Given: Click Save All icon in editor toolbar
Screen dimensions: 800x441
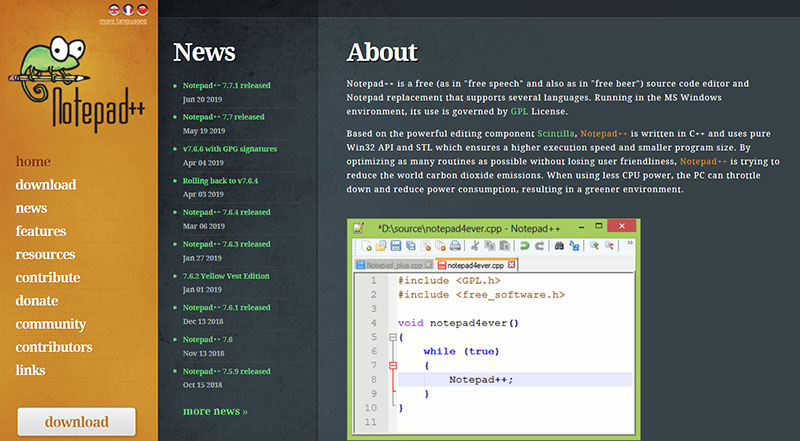Looking at the screenshot, I should (x=411, y=246).
